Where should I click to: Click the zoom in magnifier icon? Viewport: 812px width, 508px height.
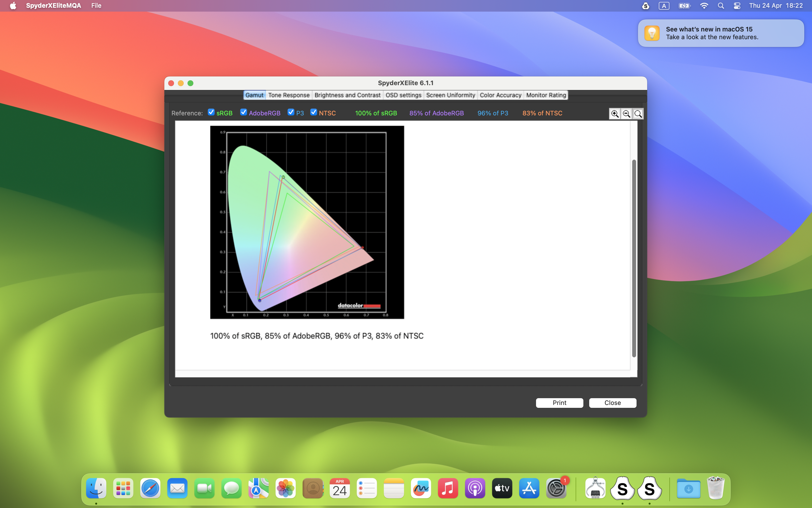click(x=615, y=113)
